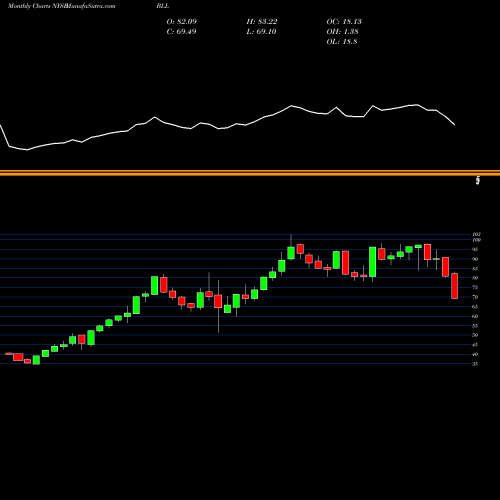The width and height of the screenshot is (500, 500).
Task: Select the latest red candle closing near 70
Action: [x=455, y=286]
